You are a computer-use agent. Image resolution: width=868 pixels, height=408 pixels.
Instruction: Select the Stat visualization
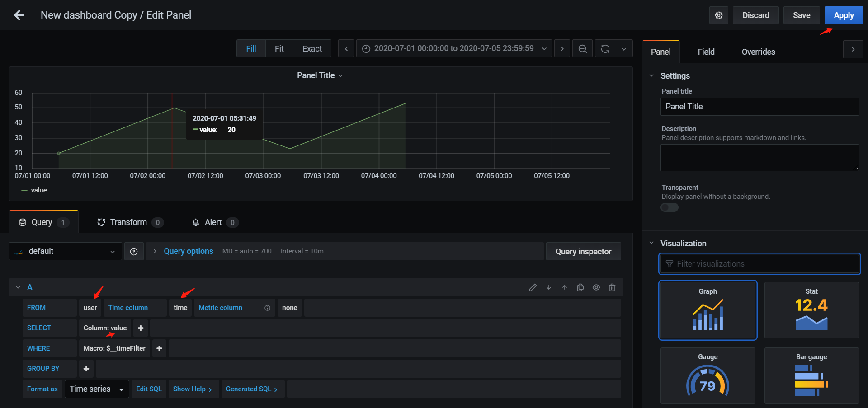click(811, 310)
